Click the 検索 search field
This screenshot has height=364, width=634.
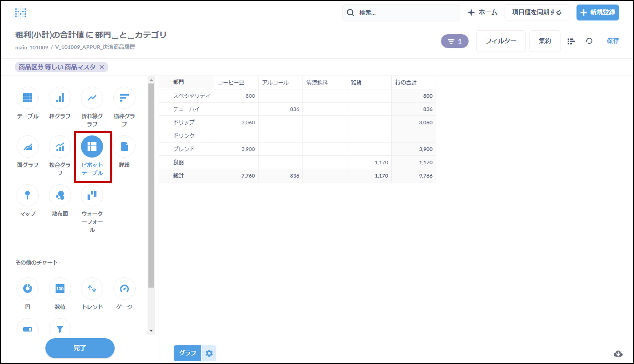400,12
